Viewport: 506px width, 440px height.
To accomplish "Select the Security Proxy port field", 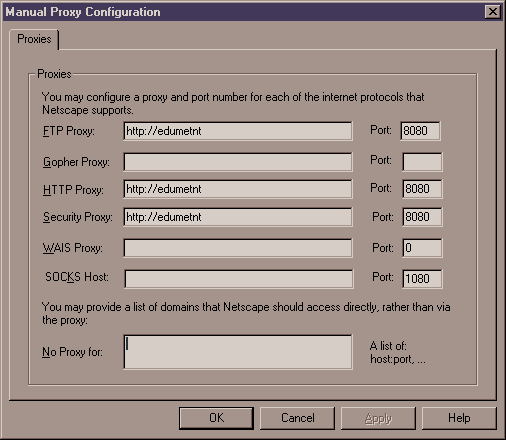I will pyautogui.click(x=422, y=217).
